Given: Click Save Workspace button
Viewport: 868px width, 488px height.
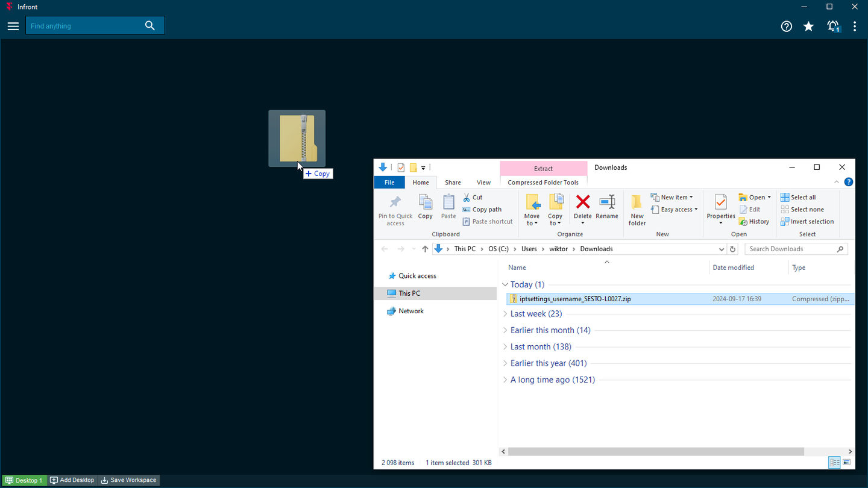Looking at the screenshot, I should [x=128, y=480].
